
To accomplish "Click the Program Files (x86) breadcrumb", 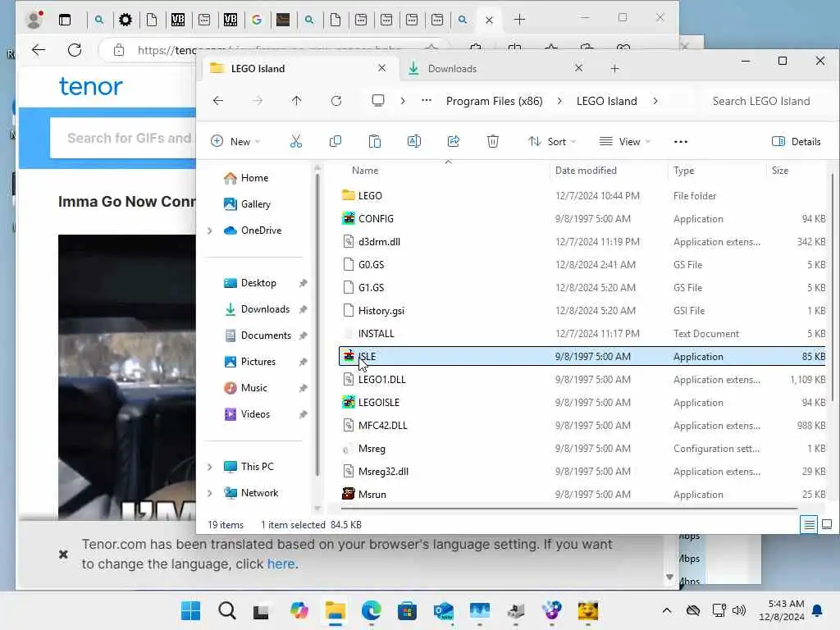I will (x=494, y=101).
